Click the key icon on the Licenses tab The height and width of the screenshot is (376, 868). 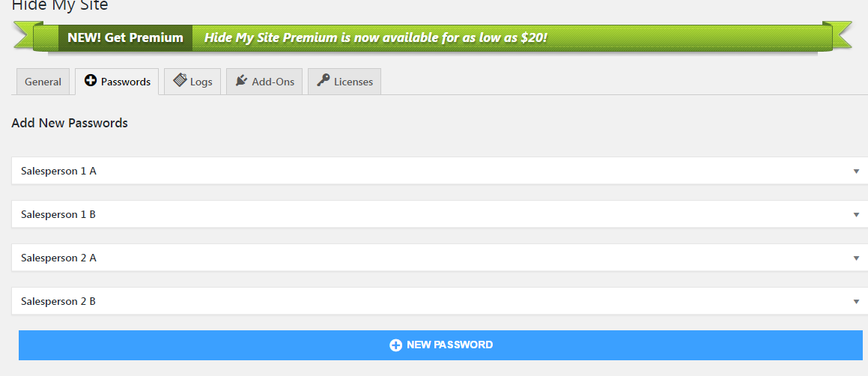[324, 81]
